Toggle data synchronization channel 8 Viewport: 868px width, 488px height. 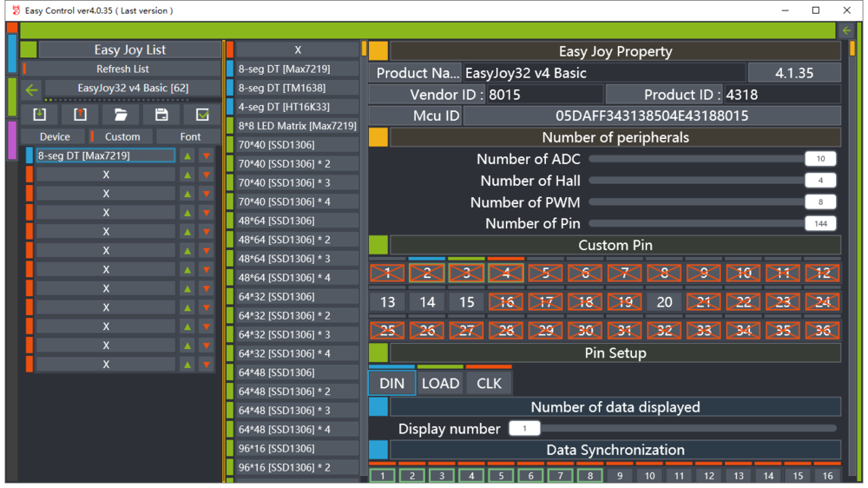(590, 475)
